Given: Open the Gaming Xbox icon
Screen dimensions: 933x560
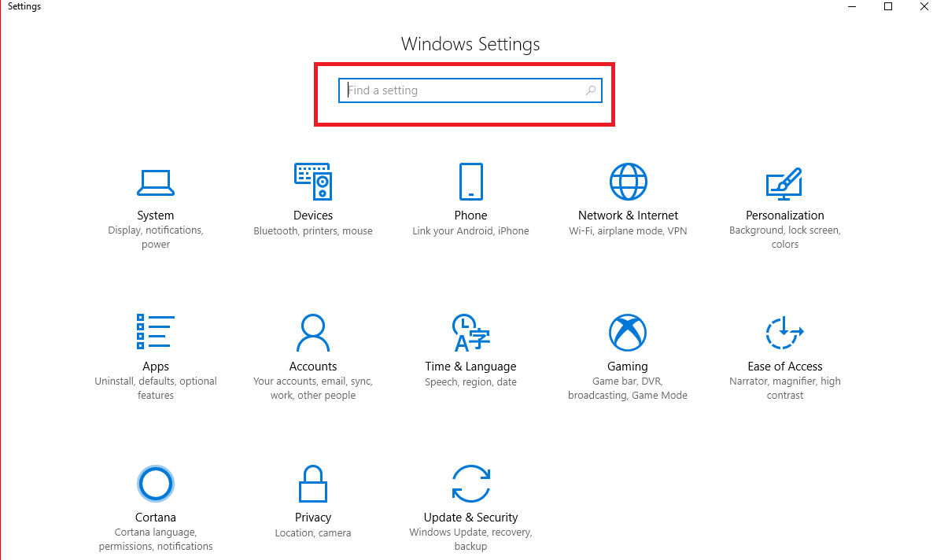Looking at the screenshot, I should [628, 333].
